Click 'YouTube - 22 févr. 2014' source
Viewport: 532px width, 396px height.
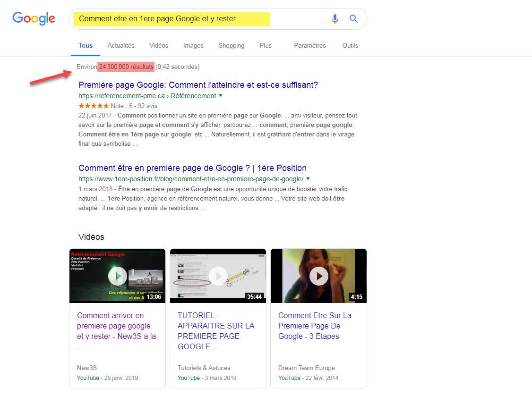click(x=308, y=378)
